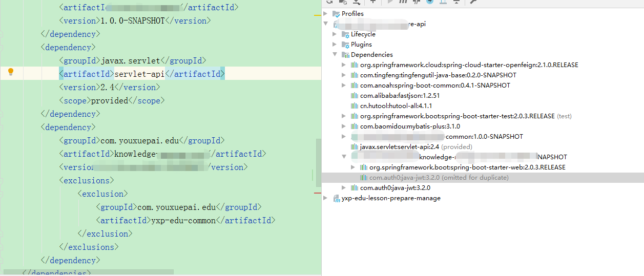
Task: Expand the common:1.0.0-SNAPSHOT dependency arrow
Action: point(344,137)
